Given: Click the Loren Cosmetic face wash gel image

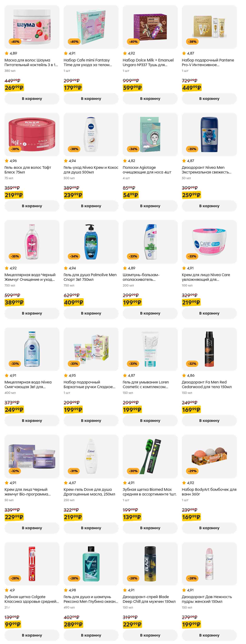Looking at the screenshot, I should 150,349.
